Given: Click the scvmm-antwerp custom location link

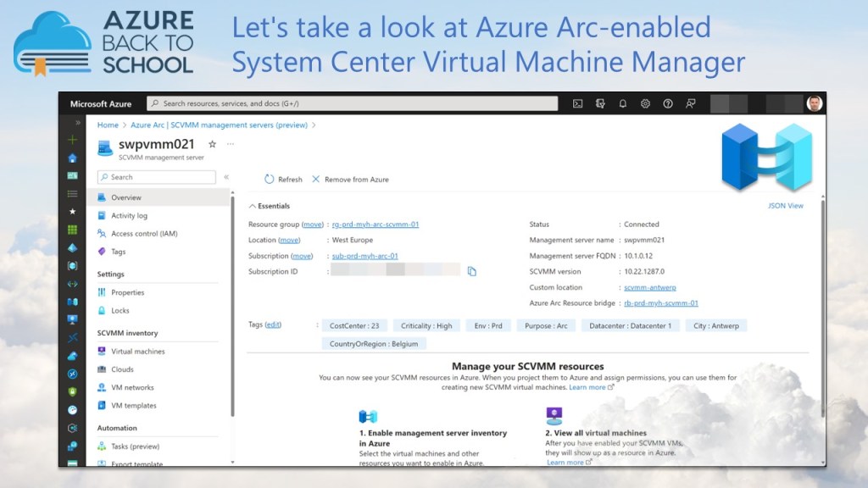Looking at the screenshot, I should (x=649, y=287).
